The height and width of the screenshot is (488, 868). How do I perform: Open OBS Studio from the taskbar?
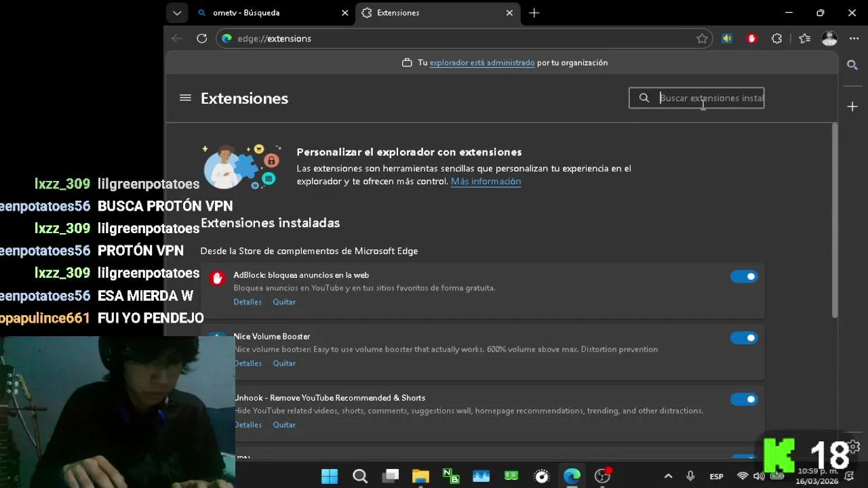point(602,476)
